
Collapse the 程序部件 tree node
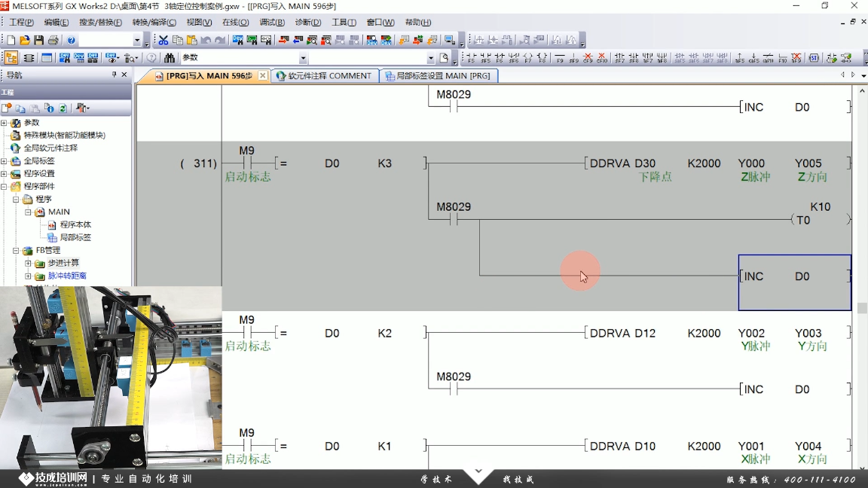4,187
